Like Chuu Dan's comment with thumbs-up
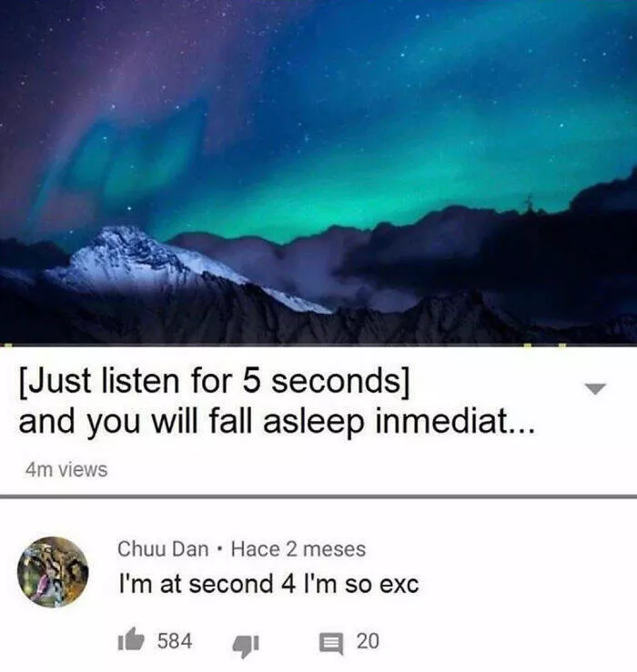Image resolution: width=637 pixels, height=672 pixels. click(x=130, y=638)
